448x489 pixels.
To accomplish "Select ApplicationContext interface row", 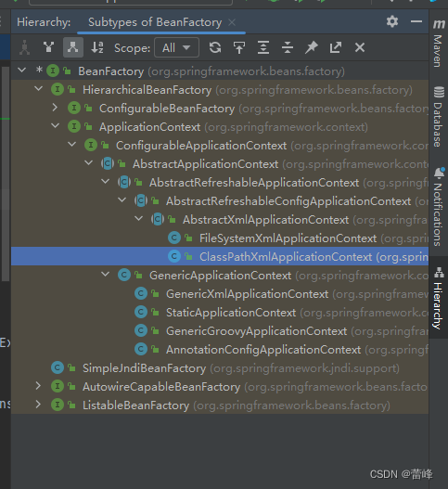I will point(220,126).
